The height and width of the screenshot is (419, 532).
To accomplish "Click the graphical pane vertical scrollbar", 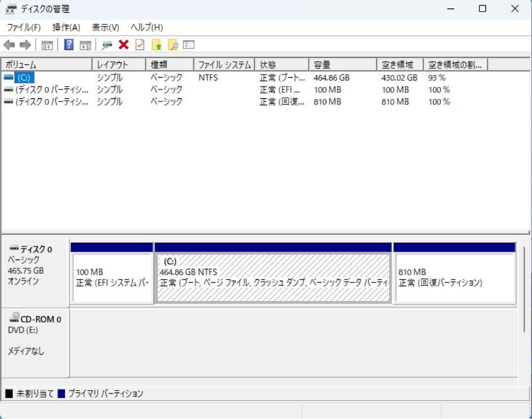I will coord(524,289).
